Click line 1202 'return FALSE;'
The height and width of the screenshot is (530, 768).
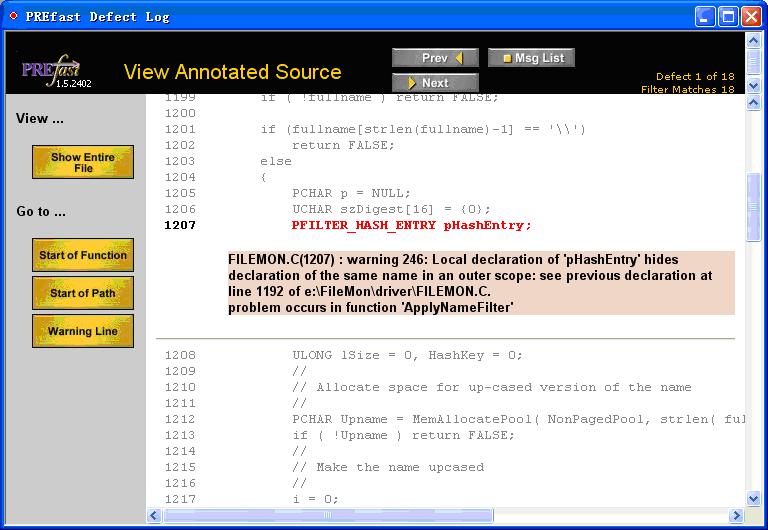pos(343,145)
